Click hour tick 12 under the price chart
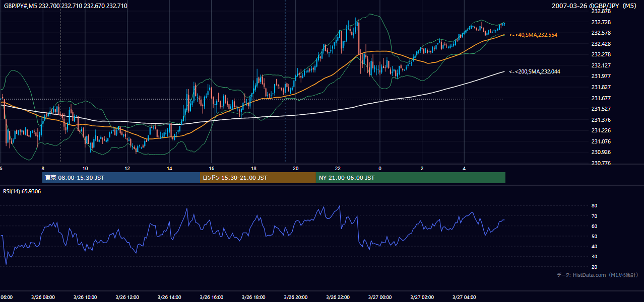 (127, 168)
